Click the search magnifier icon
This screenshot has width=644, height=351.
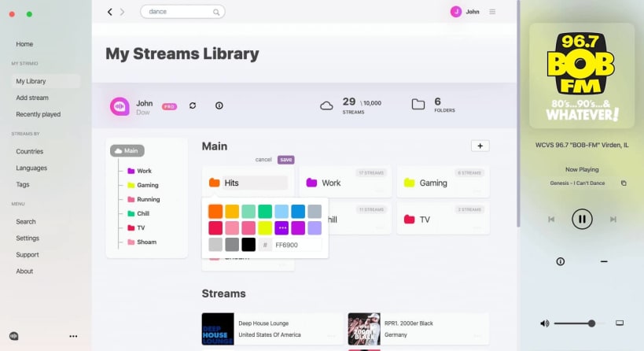coord(216,13)
